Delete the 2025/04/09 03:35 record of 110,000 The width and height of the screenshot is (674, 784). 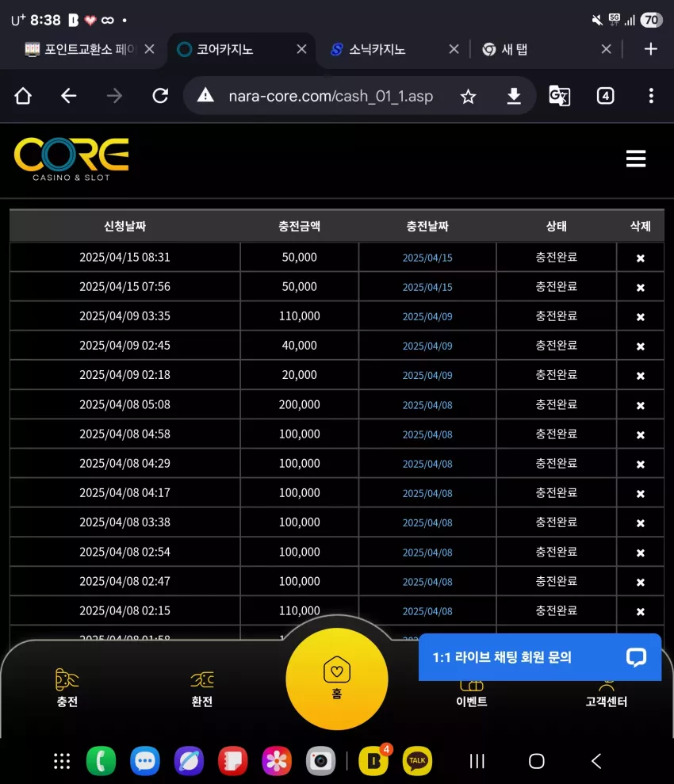click(x=640, y=317)
